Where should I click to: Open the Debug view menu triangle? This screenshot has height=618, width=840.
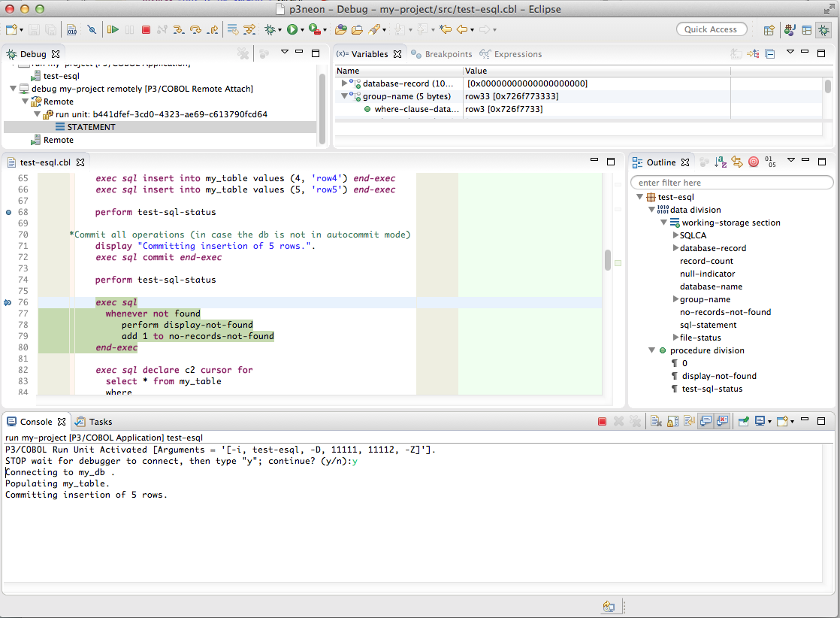[x=285, y=52]
